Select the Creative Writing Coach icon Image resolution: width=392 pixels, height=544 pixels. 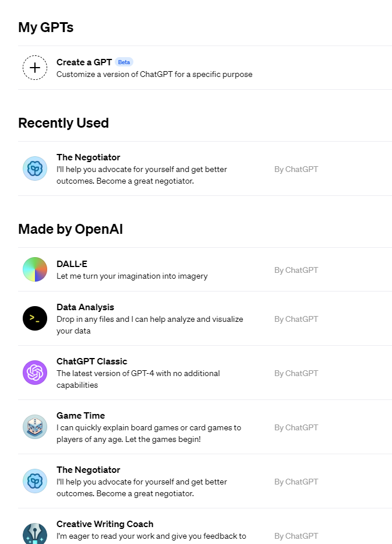(x=35, y=534)
